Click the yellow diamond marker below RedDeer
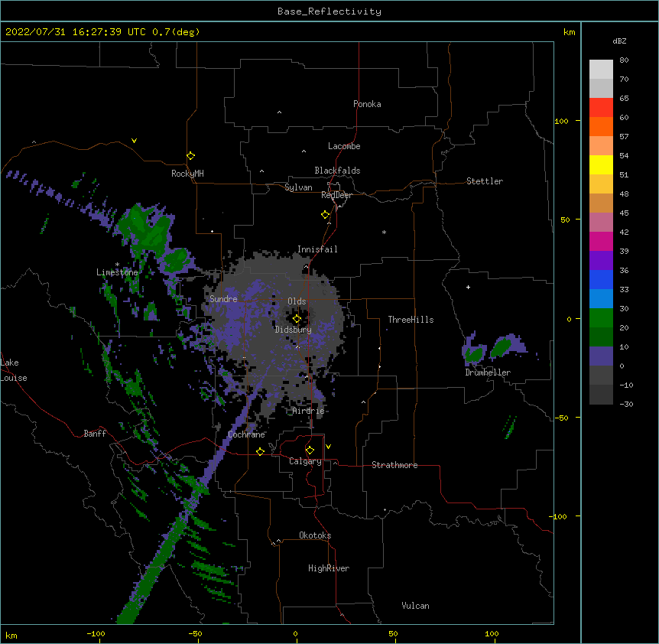Screen dimensions: 659x644 325,215
